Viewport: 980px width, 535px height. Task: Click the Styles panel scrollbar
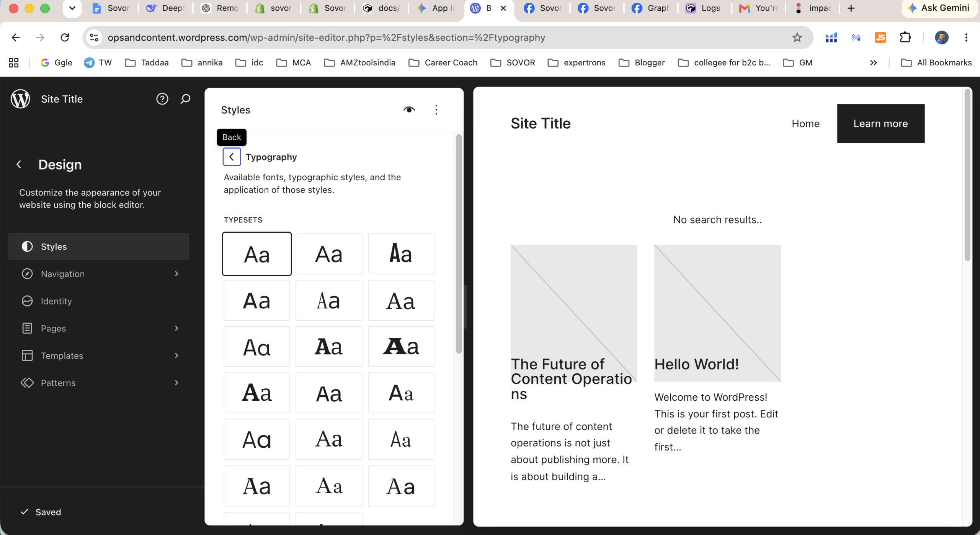tap(459, 244)
